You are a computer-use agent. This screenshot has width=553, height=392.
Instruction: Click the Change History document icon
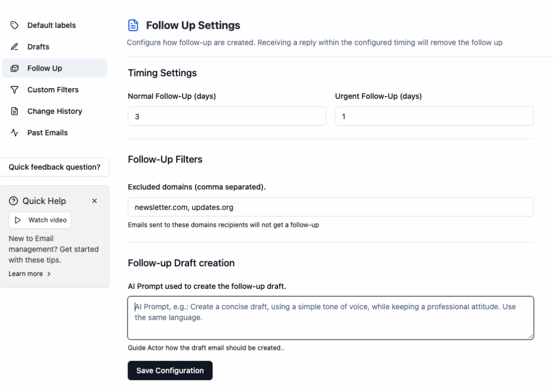click(15, 111)
